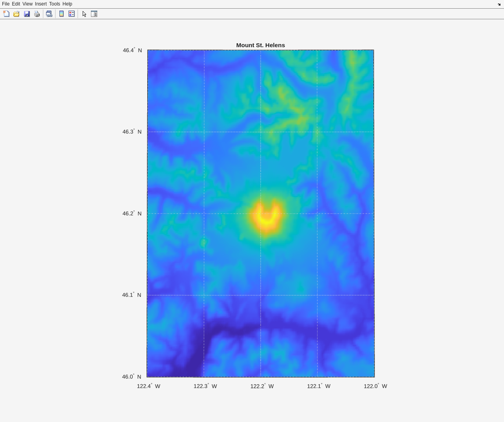Insert a colorbar
This screenshot has width=504, height=422.
coord(61,14)
